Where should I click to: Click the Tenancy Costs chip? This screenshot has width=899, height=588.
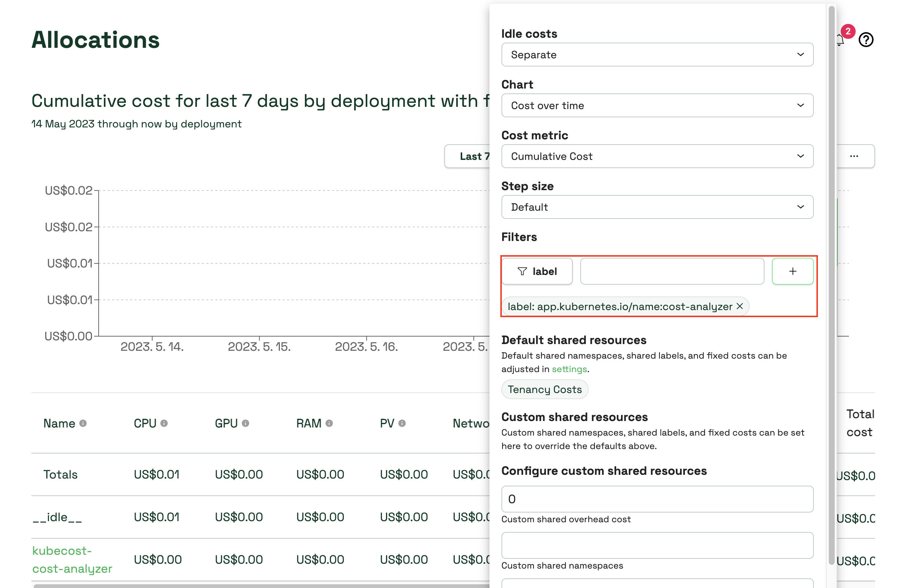pos(544,389)
